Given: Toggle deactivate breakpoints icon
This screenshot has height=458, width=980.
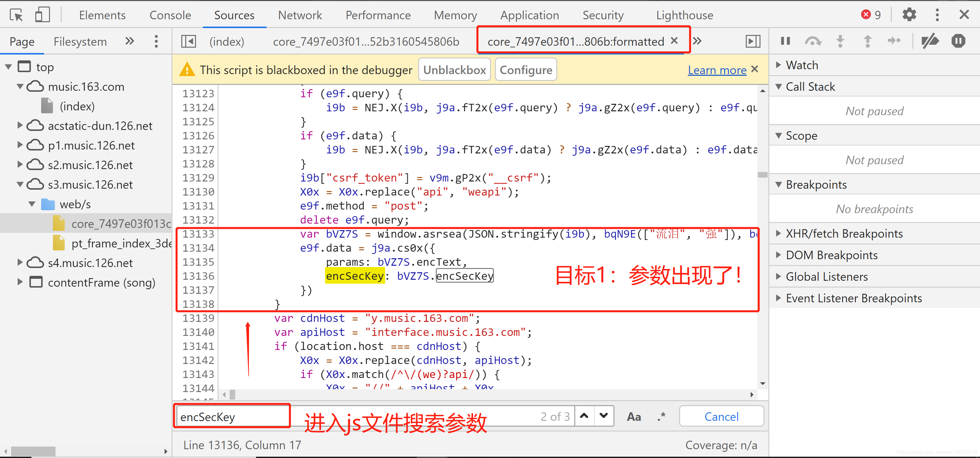Looking at the screenshot, I should [x=930, y=41].
